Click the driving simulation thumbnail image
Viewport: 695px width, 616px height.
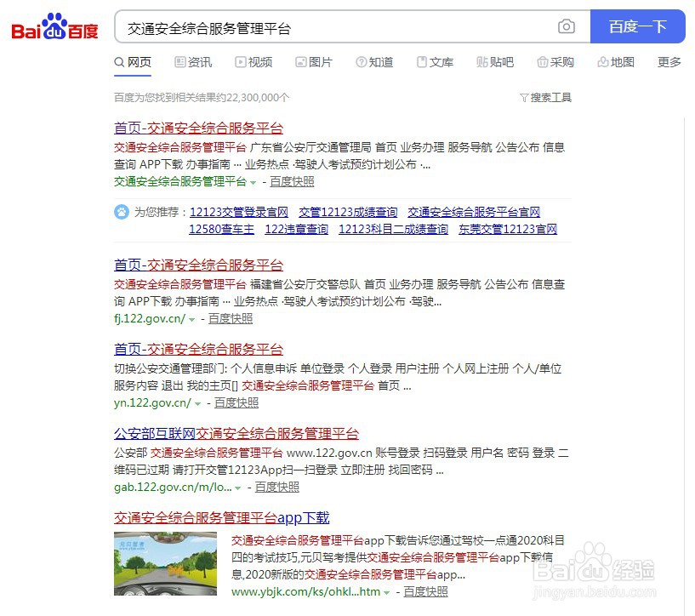pos(165,564)
